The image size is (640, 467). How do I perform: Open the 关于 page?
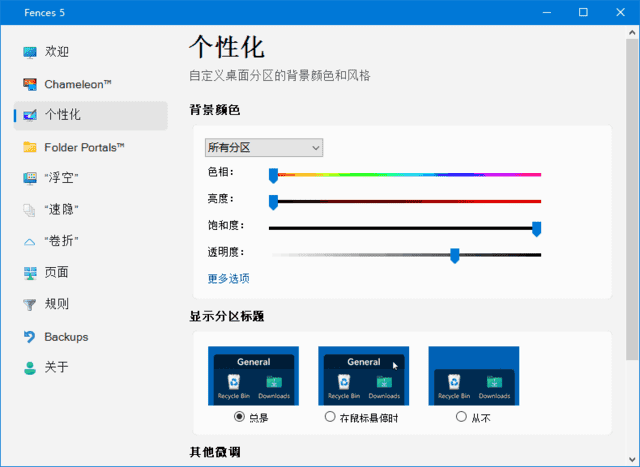[x=91, y=367]
